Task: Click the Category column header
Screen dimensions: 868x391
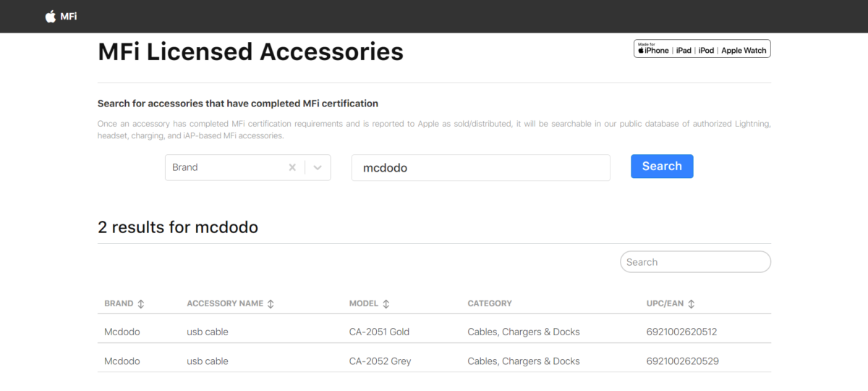Action: (490, 303)
